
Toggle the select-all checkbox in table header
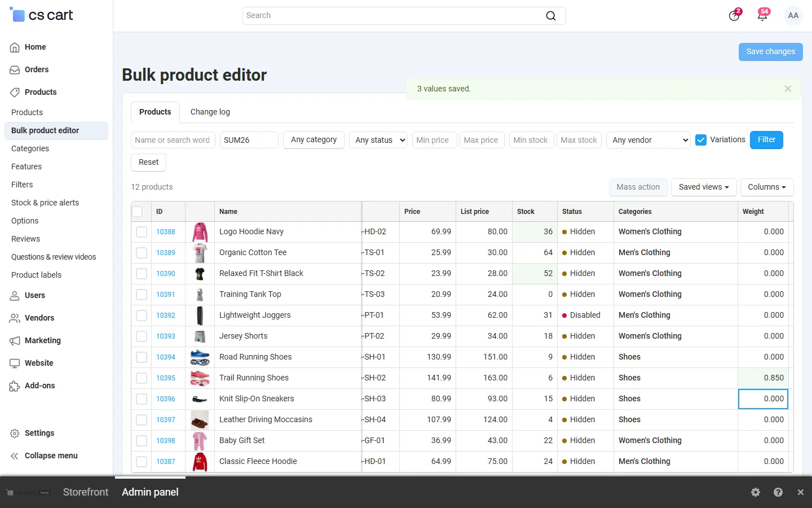[x=137, y=212]
